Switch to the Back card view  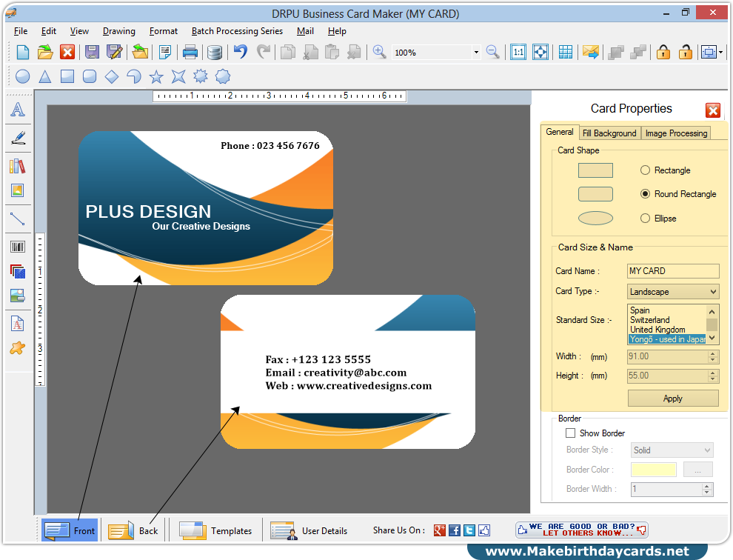tap(133, 530)
